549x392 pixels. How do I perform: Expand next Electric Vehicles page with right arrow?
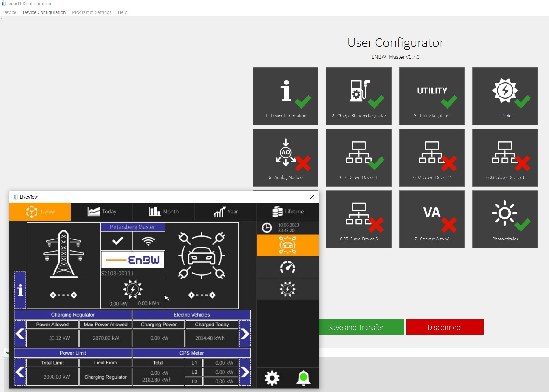(x=245, y=334)
